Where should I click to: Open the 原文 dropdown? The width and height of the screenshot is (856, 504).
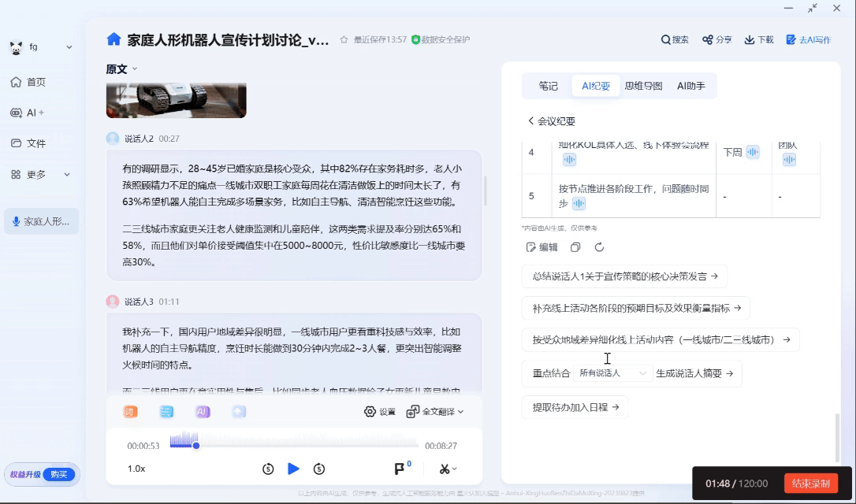tap(119, 69)
